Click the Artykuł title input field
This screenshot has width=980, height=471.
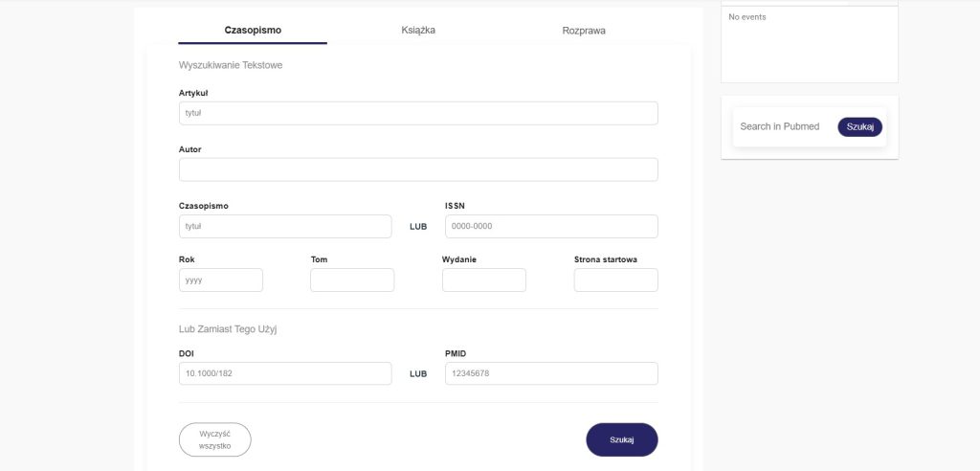(418, 113)
